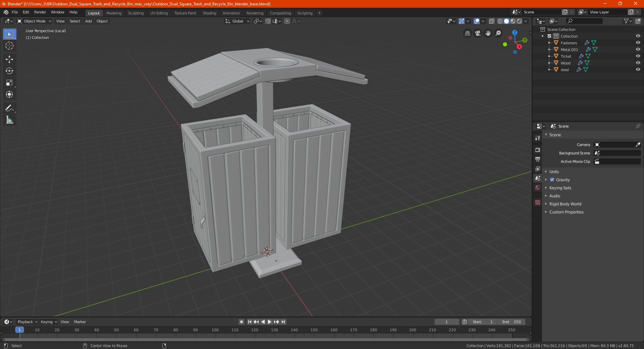The image size is (644, 349).
Task: Exclude Collection via its checkbox
Action: (x=549, y=36)
